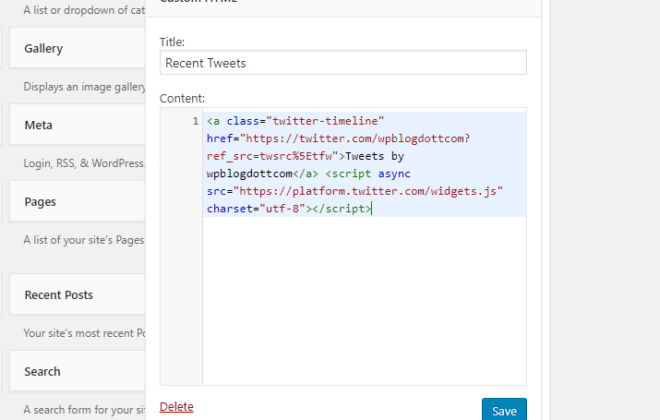
Task: Select the Recent Posts widget
Action: coord(77,295)
